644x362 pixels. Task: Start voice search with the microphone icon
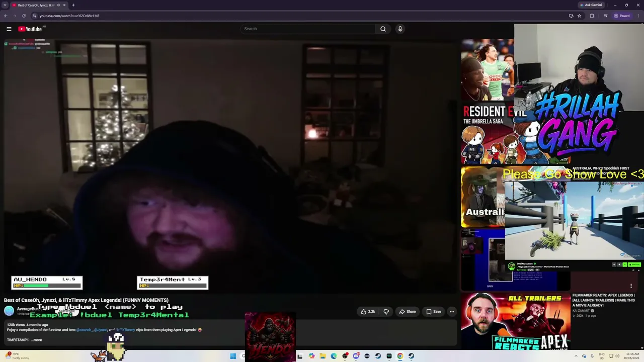coord(400,29)
